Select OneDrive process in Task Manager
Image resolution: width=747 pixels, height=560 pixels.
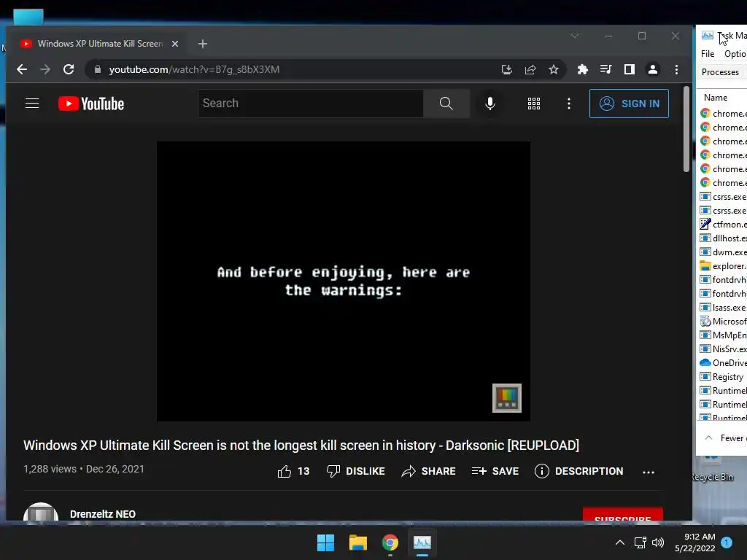click(x=723, y=363)
